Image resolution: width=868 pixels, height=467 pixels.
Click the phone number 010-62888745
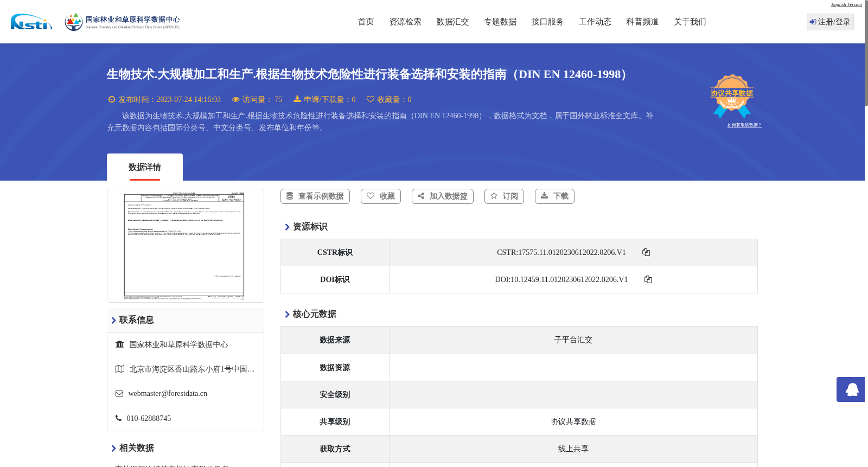[x=149, y=418]
